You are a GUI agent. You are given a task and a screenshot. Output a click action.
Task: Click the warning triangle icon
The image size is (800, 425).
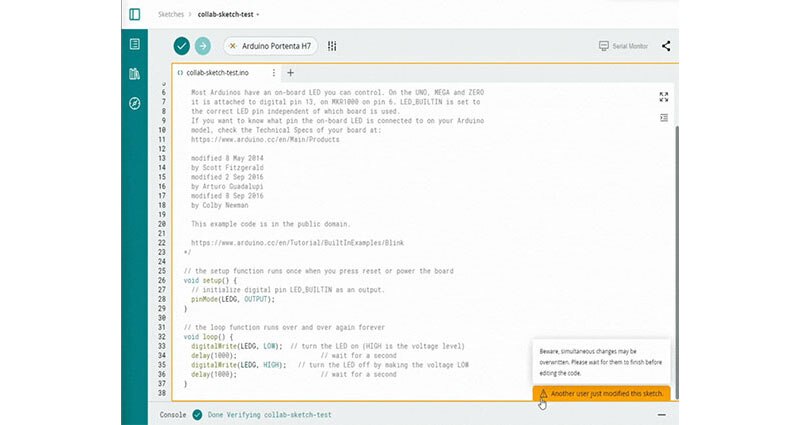[543, 393]
